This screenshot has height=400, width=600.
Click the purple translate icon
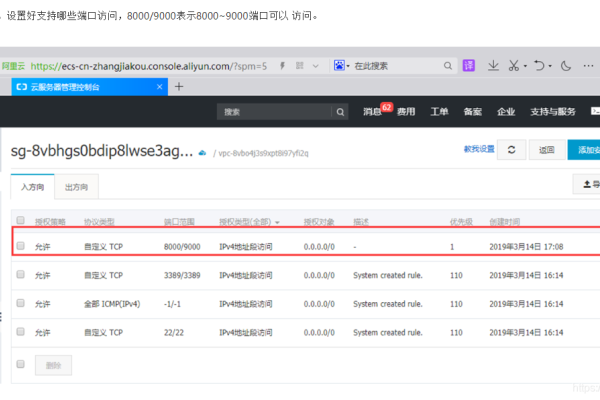pyautogui.click(x=469, y=65)
